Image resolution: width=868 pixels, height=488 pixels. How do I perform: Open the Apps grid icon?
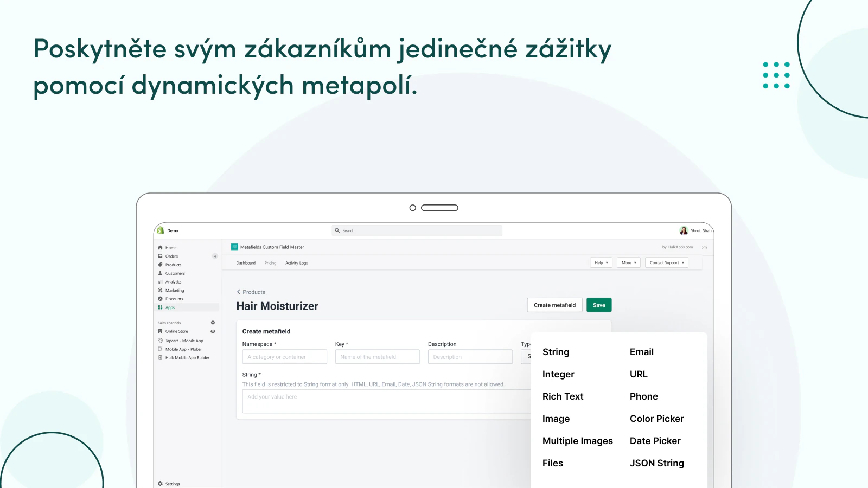click(160, 307)
